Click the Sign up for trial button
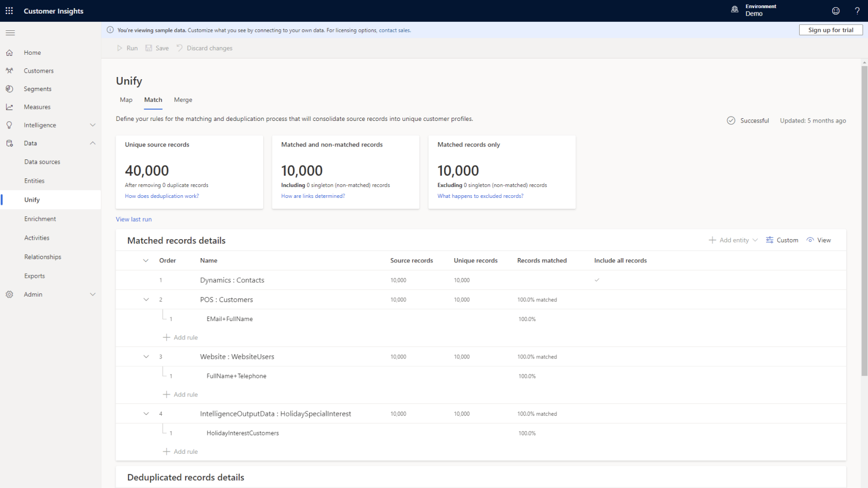 tap(830, 30)
